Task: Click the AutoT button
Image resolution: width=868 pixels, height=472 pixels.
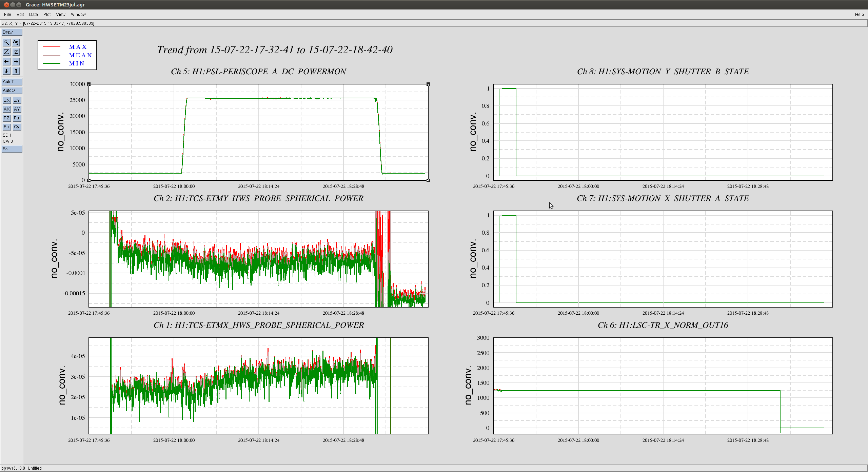Action: coord(12,82)
